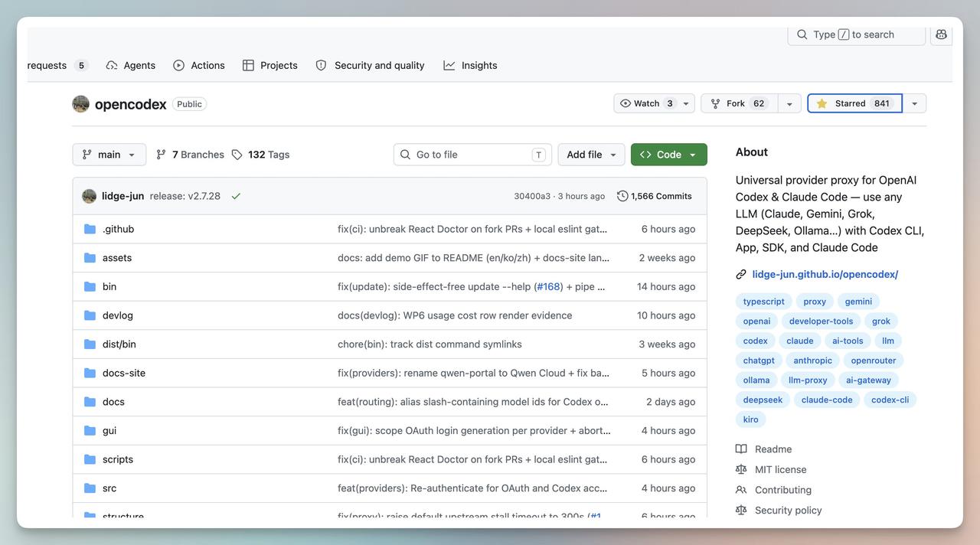This screenshot has height=545, width=980.
Task: Open the lidge-jun.github.io/opencodex/ link
Action: coord(825,274)
